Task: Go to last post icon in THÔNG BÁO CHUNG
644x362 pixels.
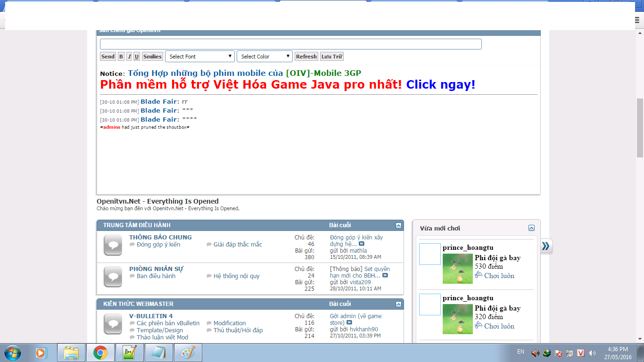Action: 362,244
